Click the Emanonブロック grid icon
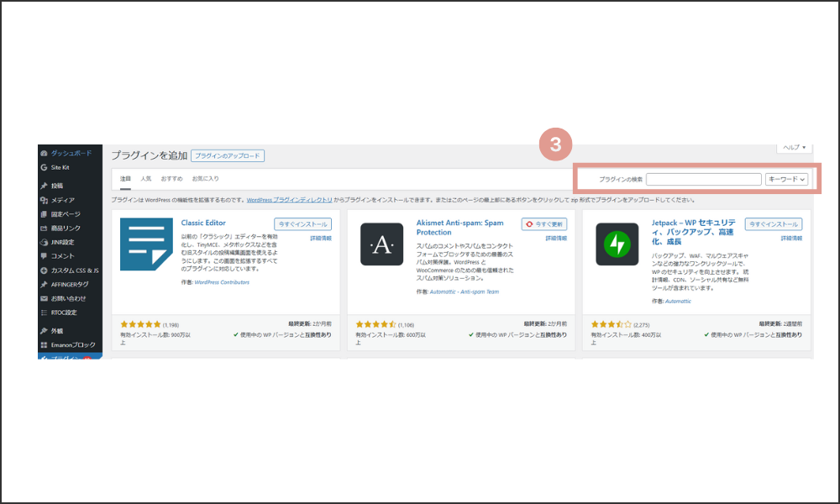This screenshot has height=504, width=840. 44,345
